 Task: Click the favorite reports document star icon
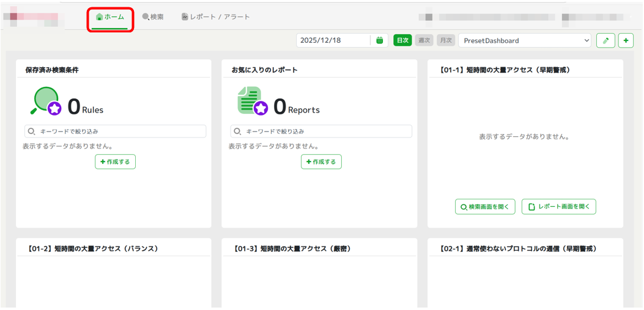pyautogui.click(x=253, y=101)
